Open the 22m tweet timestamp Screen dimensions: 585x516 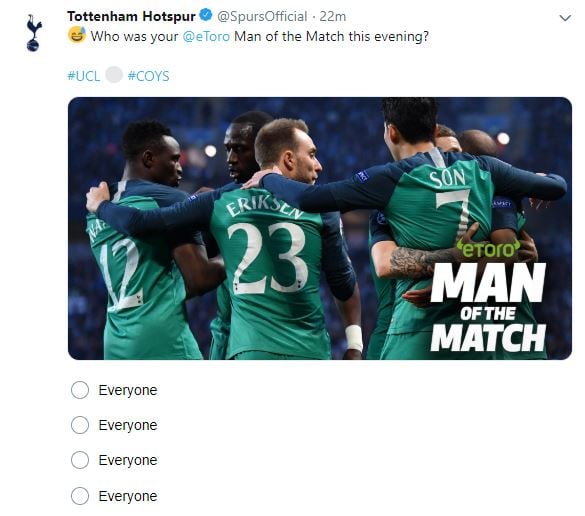point(333,16)
